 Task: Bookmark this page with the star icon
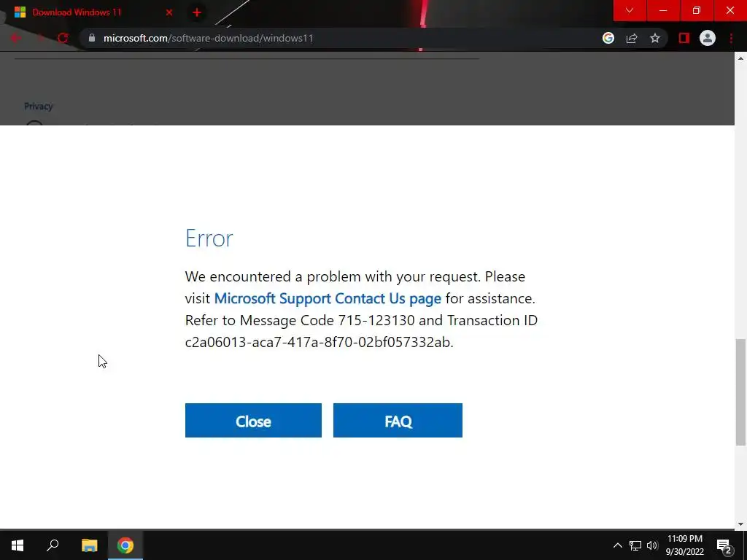point(655,38)
